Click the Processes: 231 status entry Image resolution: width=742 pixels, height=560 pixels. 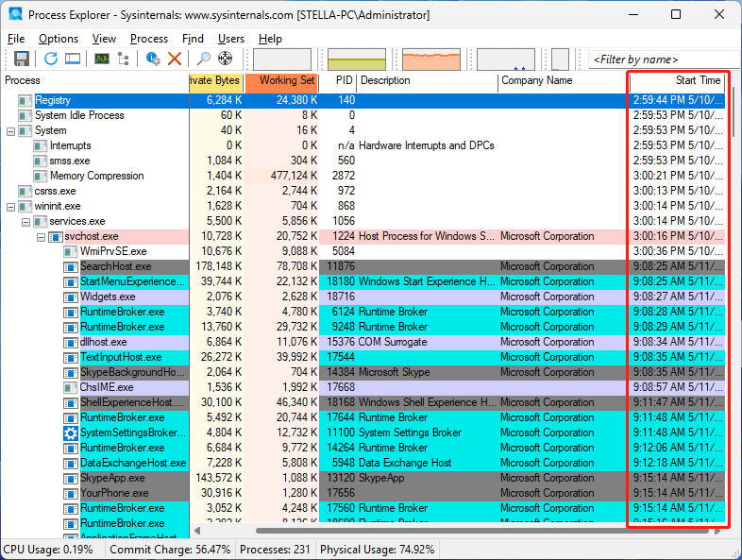(275, 550)
